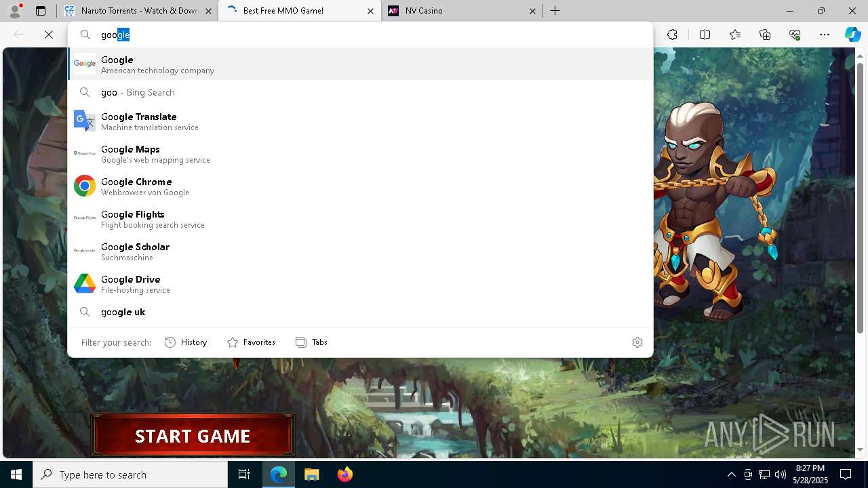Open the Windows Start menu
868x488 pixels.
coord(16,474)
